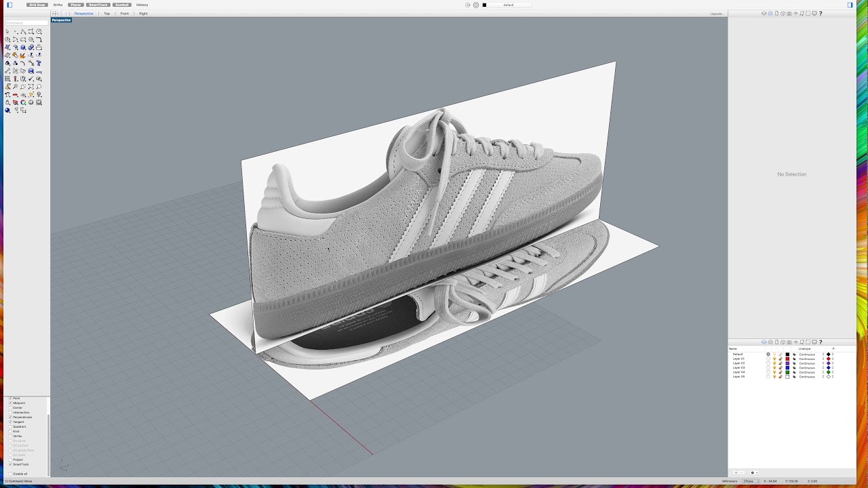The image size is (868, 488).
Task: Uncheck the Perpendicular object snap
Action: point(10,417)
